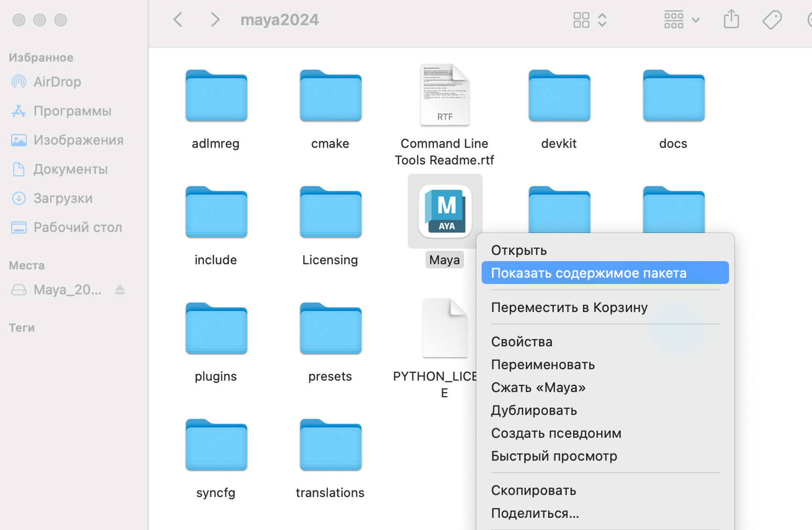Open the Загрузки sidebar item

pos(63,198)
